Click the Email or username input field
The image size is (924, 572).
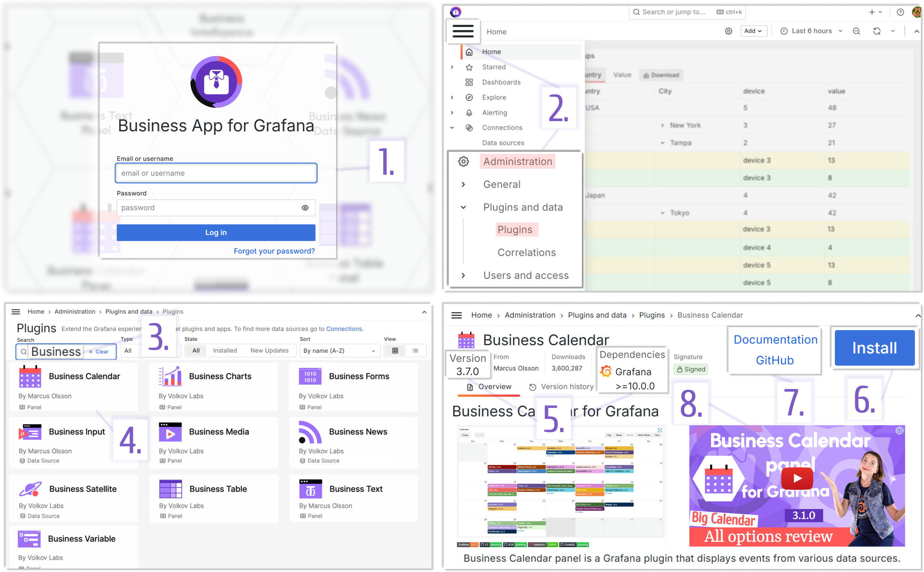216,173
